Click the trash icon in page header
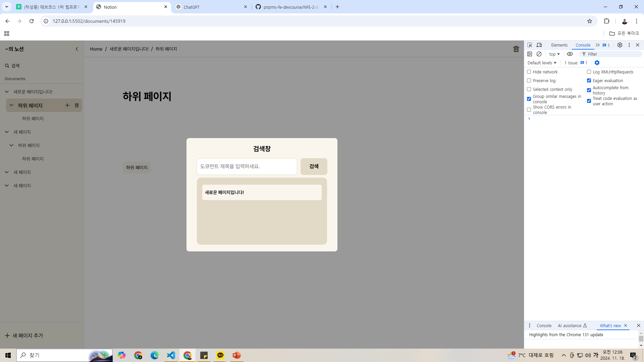644x362 pixels. pos(516,49)
